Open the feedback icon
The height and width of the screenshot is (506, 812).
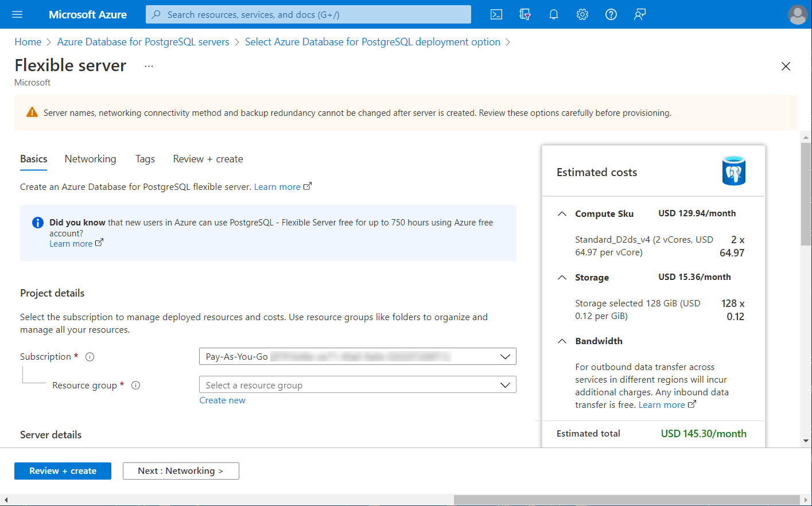(x=640, y=14)
